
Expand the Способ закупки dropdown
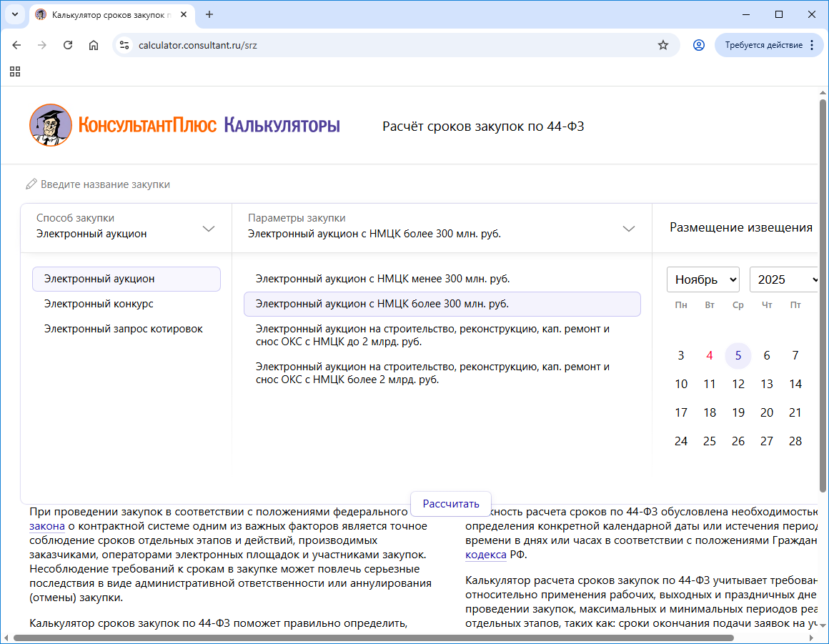pos(209,229)
